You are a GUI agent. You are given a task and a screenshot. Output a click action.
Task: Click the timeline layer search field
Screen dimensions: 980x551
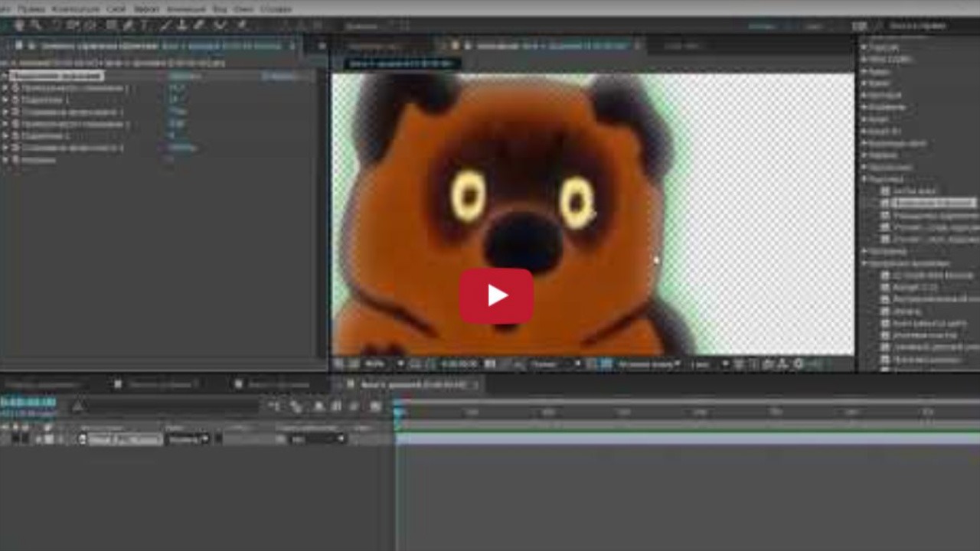click(x=165, y=406)
